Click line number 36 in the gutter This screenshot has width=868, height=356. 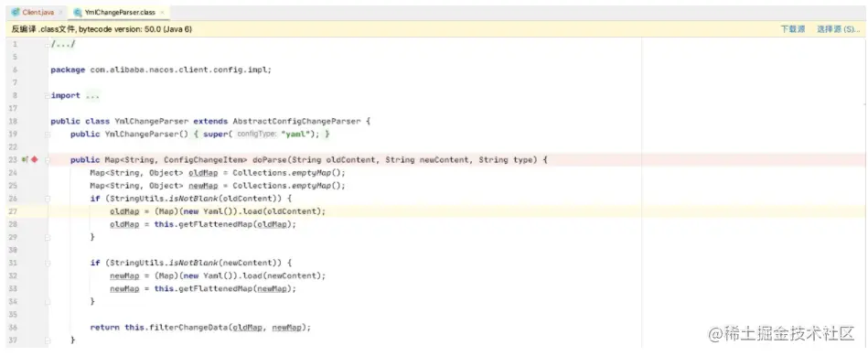pos(14,328)
